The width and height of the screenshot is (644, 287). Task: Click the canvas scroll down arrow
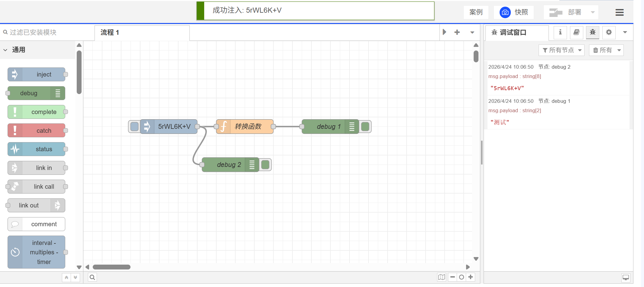pyautogui.click(x=476, y=259)
